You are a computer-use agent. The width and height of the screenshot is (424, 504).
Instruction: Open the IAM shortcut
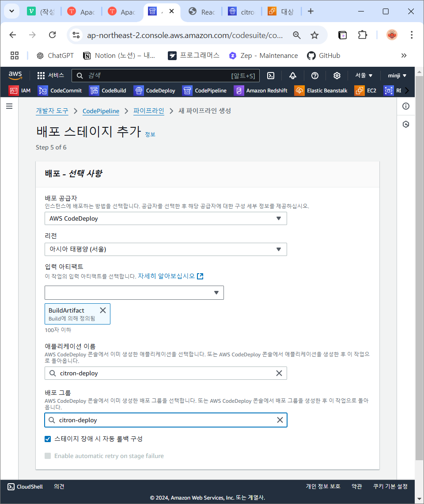coord(20,91)
